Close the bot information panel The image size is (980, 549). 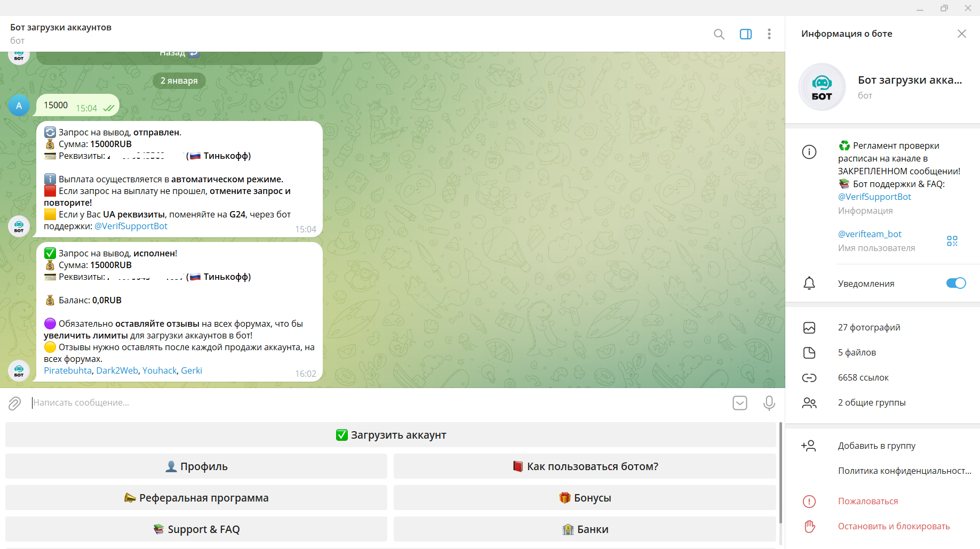[961, 34]
